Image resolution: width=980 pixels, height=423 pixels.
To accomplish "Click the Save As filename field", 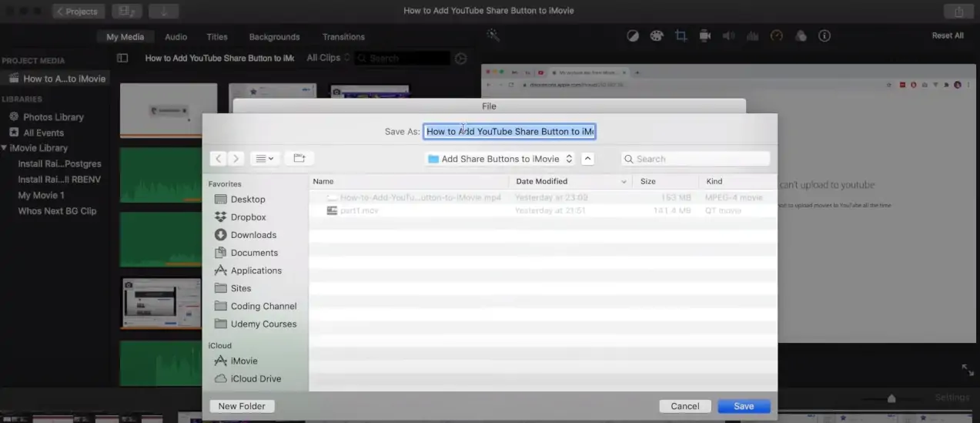I will tap(510, 132).
